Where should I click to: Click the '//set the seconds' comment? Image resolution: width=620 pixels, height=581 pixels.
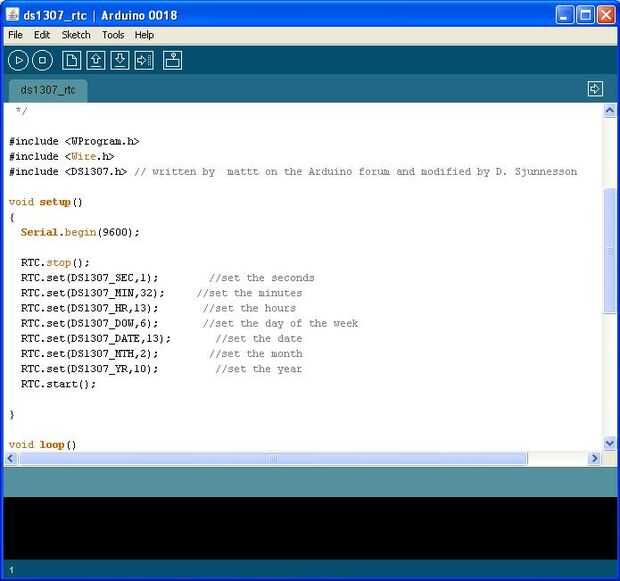[262, 278]
